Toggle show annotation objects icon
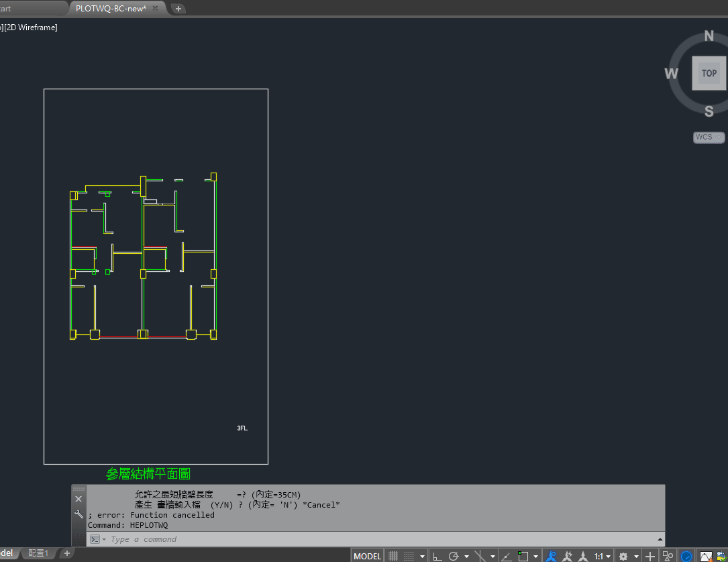Screen dimensions: 728x562 (x=551, y=556)
